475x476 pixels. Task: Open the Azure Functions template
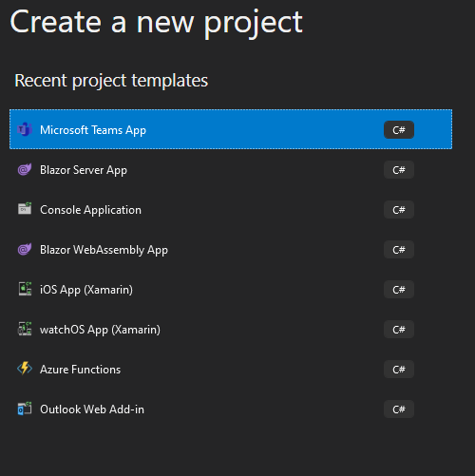231,370
